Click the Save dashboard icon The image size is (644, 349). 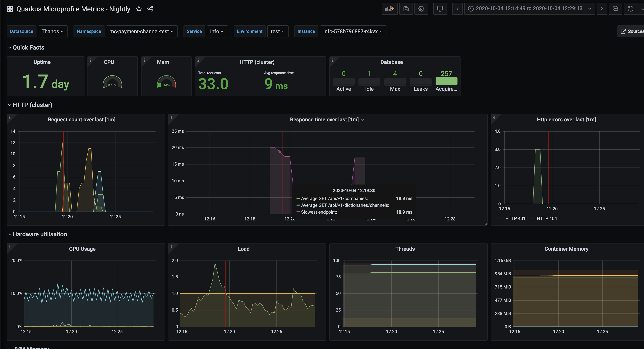point(406,9)
